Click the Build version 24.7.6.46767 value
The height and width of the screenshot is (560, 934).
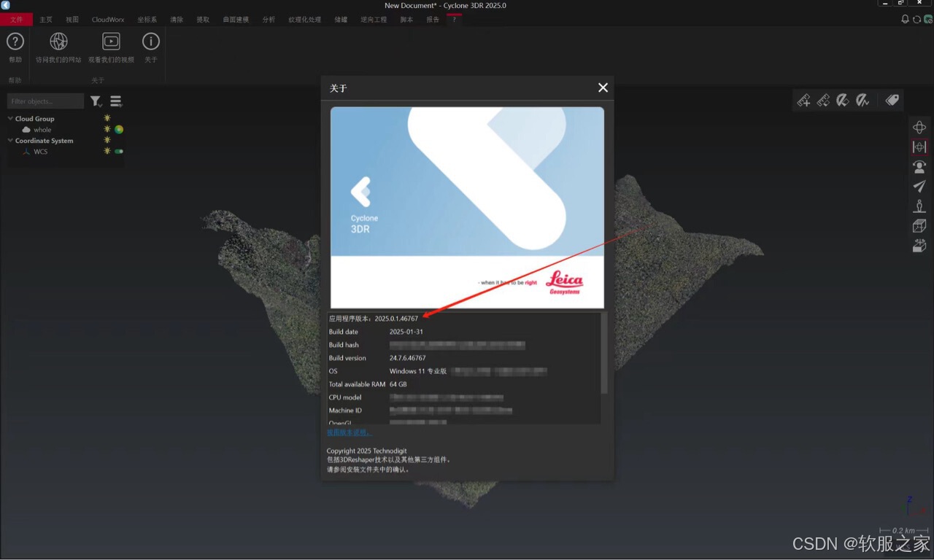[408, 358]
